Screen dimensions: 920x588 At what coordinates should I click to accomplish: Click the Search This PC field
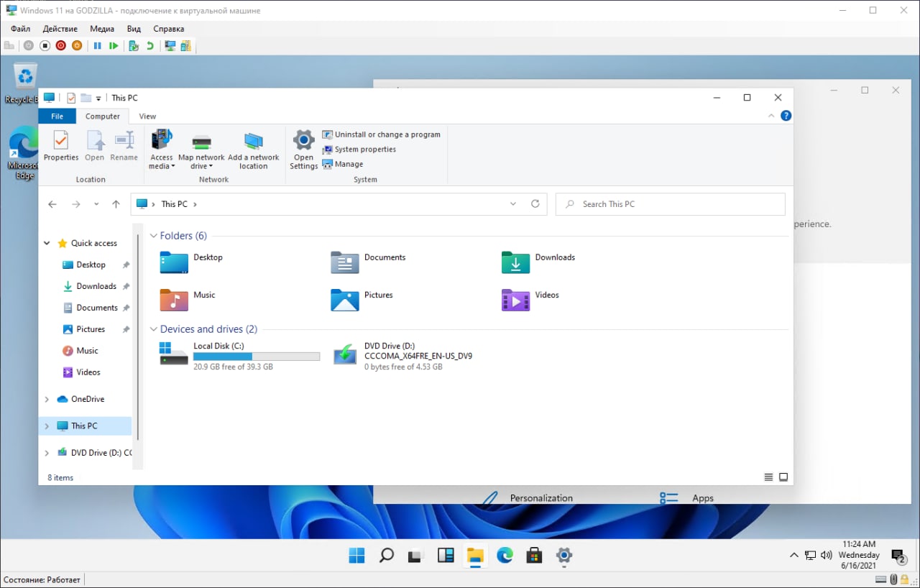[671, 204]
